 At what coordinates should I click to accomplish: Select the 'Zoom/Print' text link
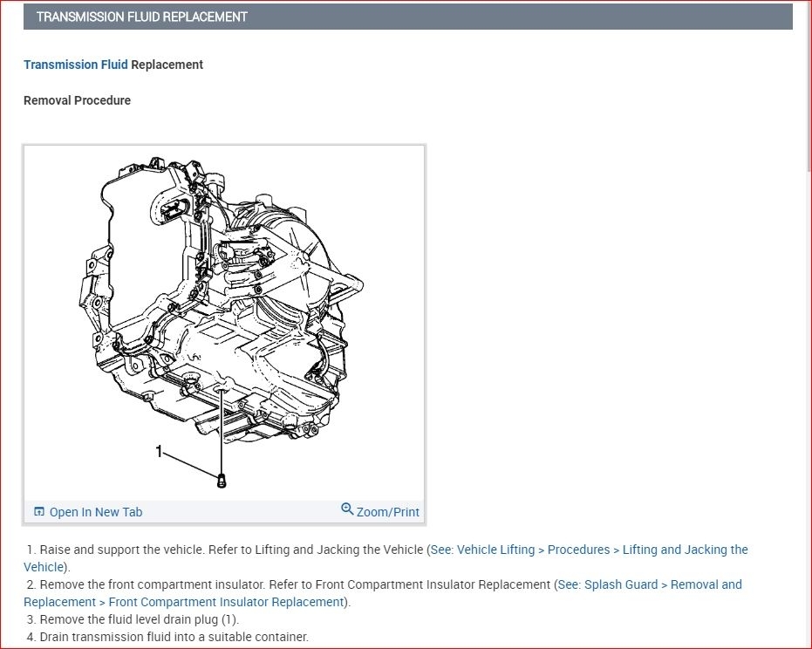click(x=387, y=512)
